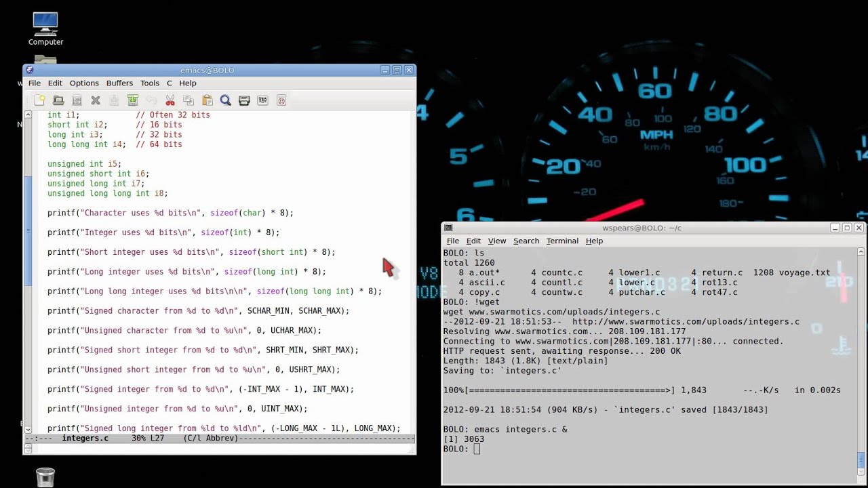Screen dimensions: 868x488
Task: Open the terminal Edit menu
Action: (473, 241)
